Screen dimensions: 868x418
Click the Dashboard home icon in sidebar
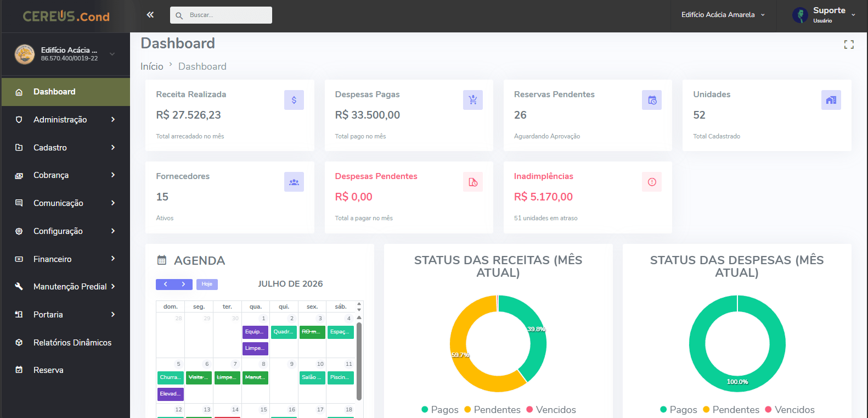tap(19, 92)
